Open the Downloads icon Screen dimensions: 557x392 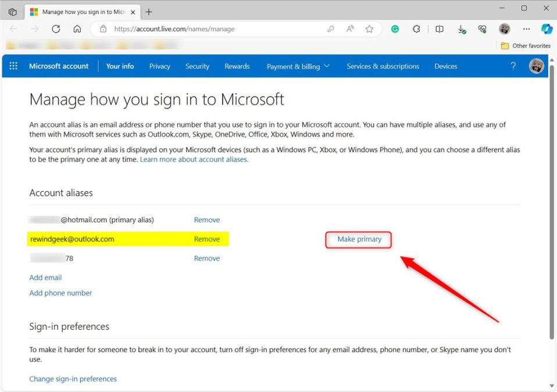462,29
